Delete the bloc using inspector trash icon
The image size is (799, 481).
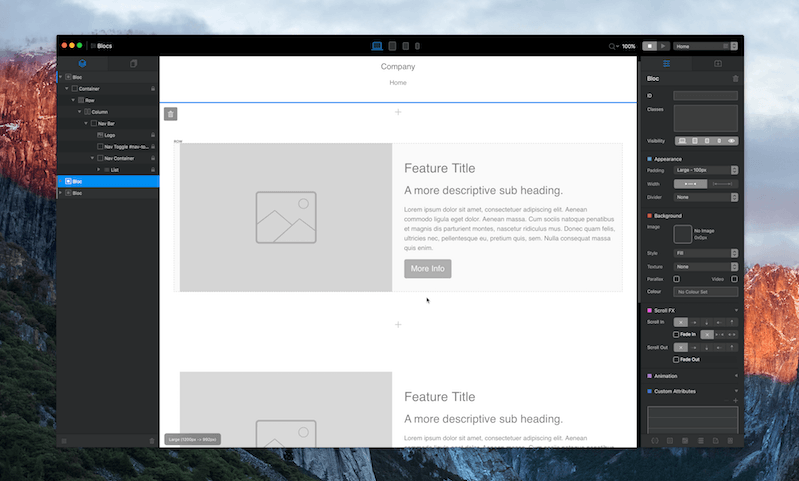tap(735, 78)
